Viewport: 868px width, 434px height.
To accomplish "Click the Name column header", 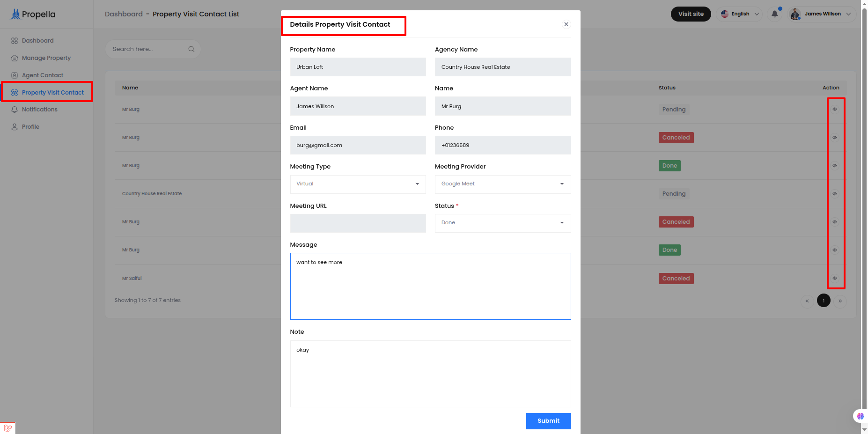I will pyautogui.click(x=130, y=88).
